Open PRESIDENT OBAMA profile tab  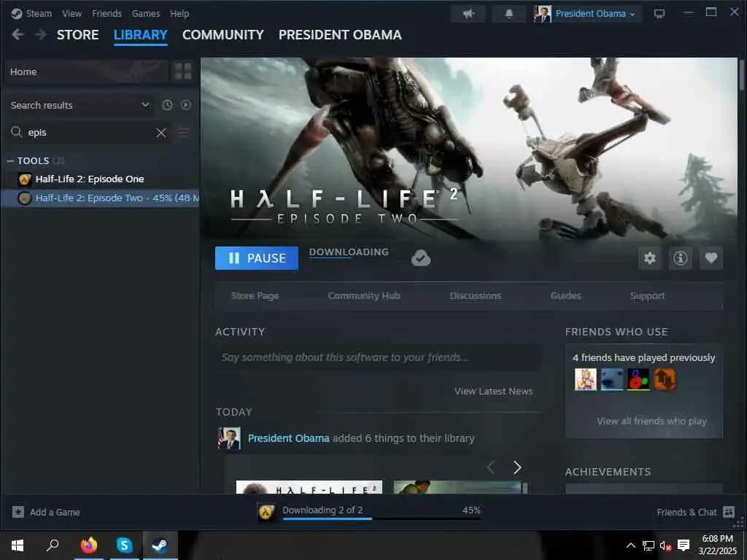pyautogui.click(x=340, y=35)
